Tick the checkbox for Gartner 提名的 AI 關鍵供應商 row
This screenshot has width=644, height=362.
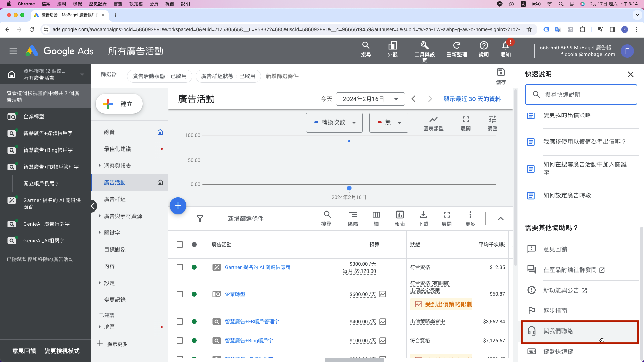(x=180, y=267)
